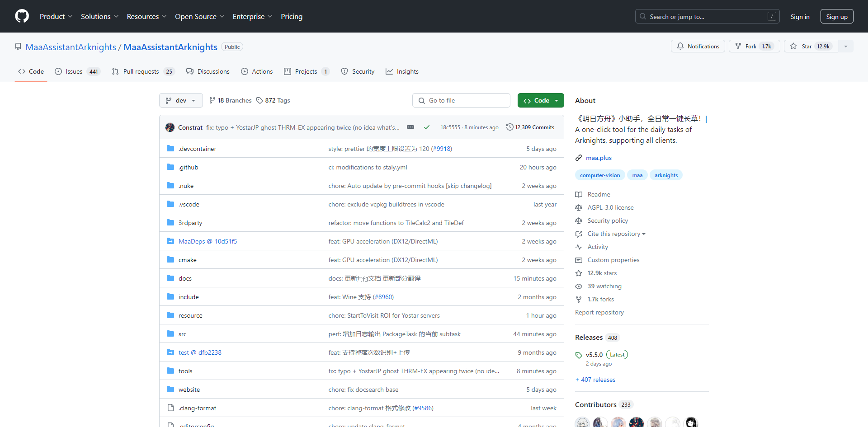Star the repository
The image size is (868, 427).
(811, 46)
